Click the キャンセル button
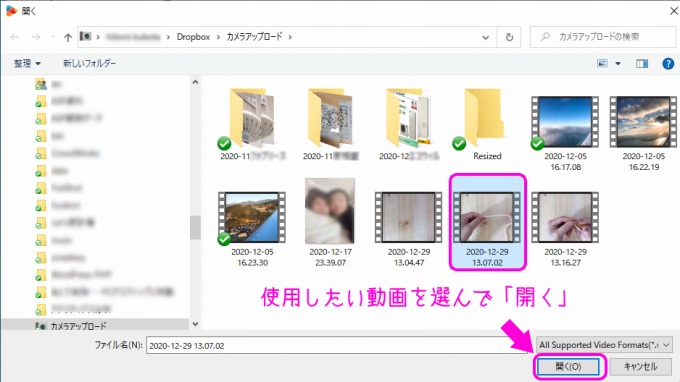 click(x=641, y=367)
